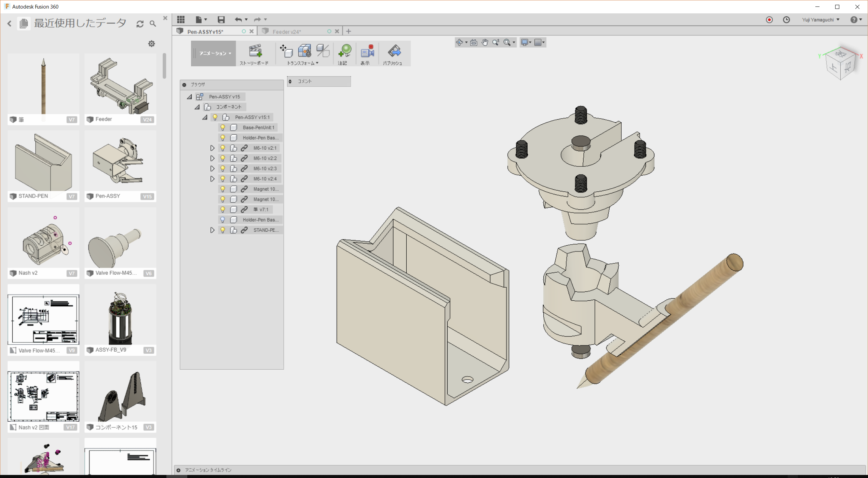
Task: Open the data panel grid icon
Action: point(181,19)
